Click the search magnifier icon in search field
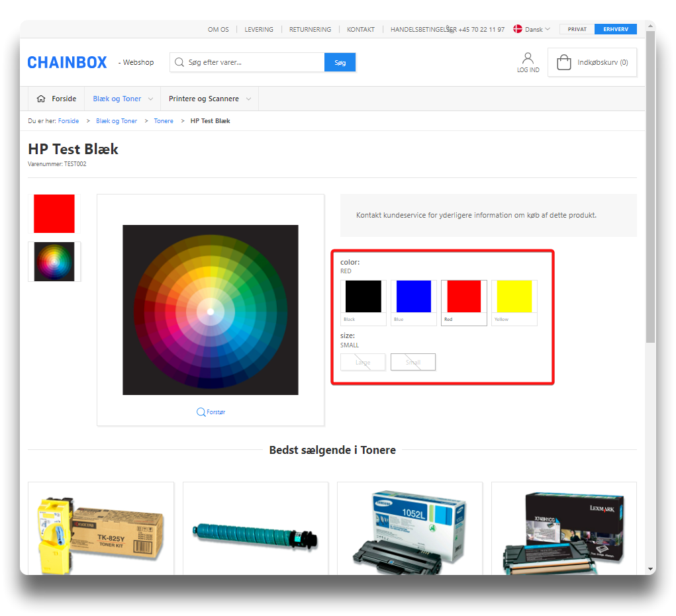Screen dimensions: 676x616 [x=179, y=63]
